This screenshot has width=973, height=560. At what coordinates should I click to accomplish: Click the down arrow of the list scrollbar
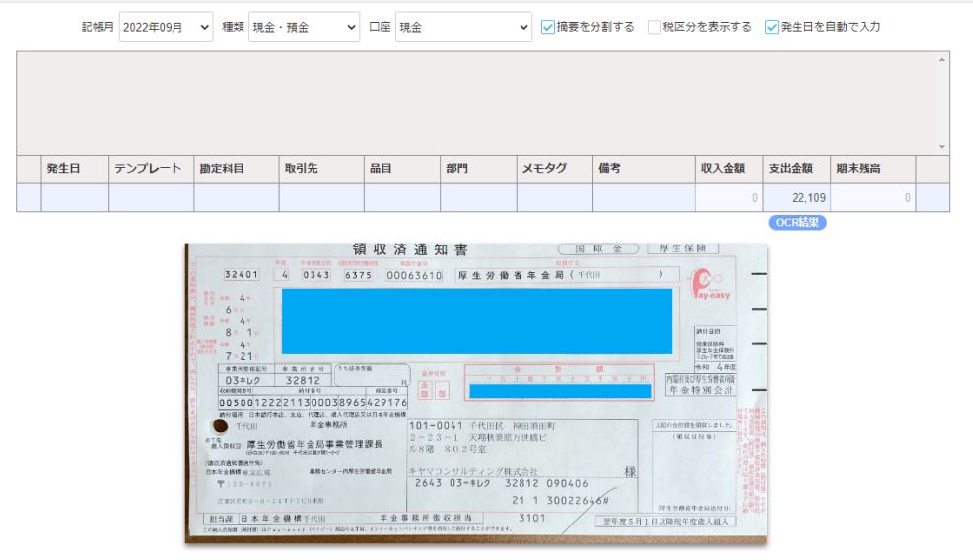[942, 147]
